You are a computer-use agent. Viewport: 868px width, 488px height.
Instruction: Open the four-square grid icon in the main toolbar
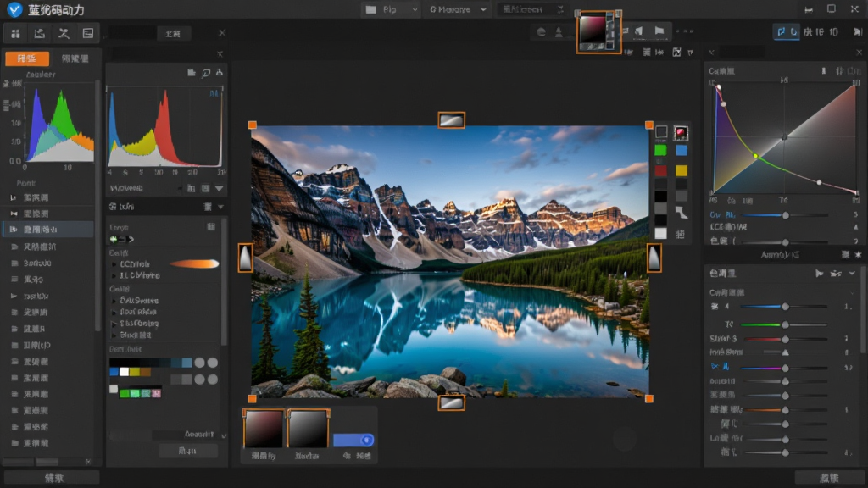(15, 34)
